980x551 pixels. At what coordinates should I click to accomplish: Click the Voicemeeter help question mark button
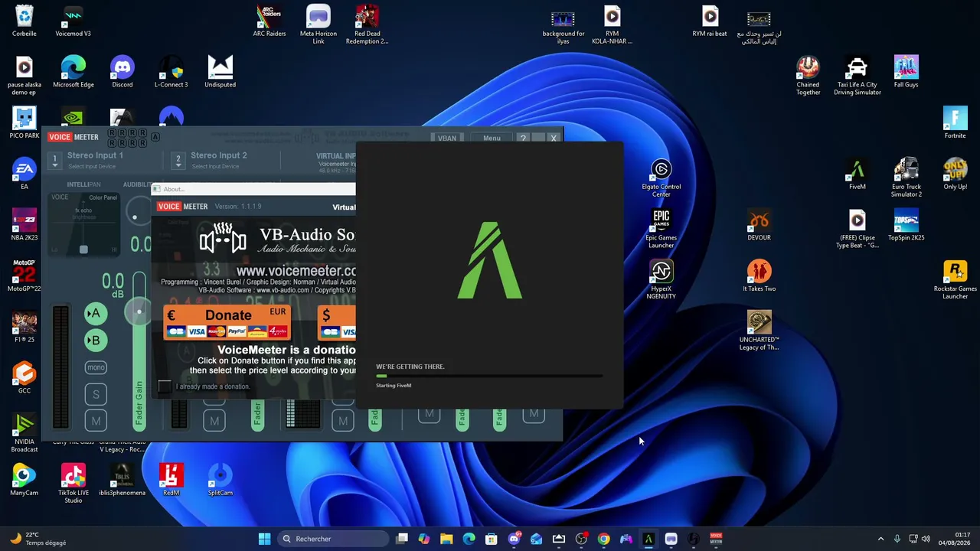click(523, 139)
